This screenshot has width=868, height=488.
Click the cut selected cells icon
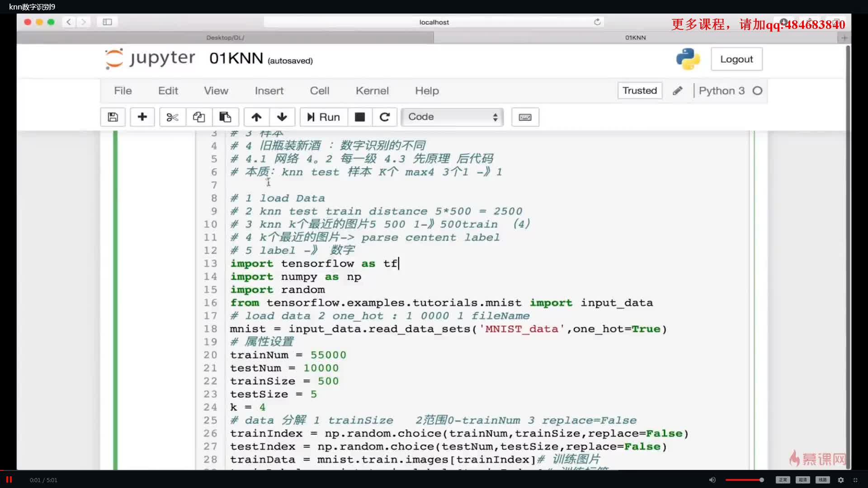coord(172,117)
